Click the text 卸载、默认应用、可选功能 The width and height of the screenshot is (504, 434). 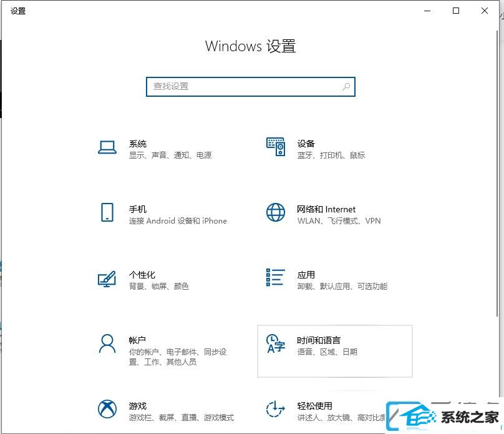[x=342, y=286]
